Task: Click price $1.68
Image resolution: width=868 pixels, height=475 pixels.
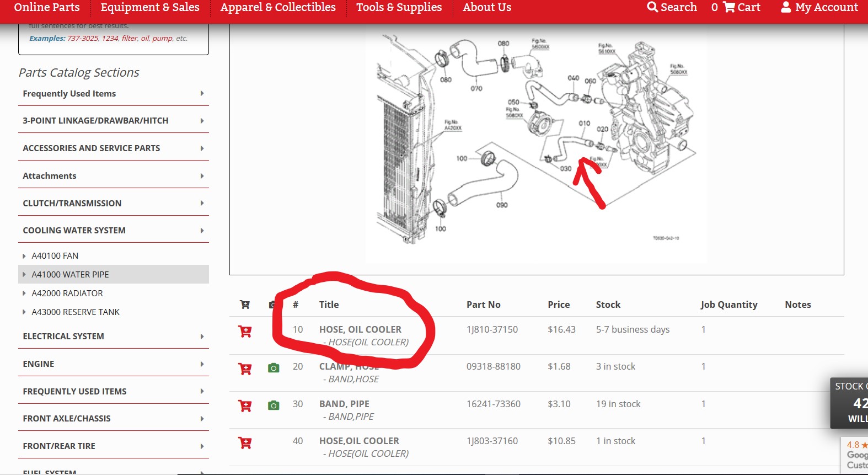Action: [559, 366]
